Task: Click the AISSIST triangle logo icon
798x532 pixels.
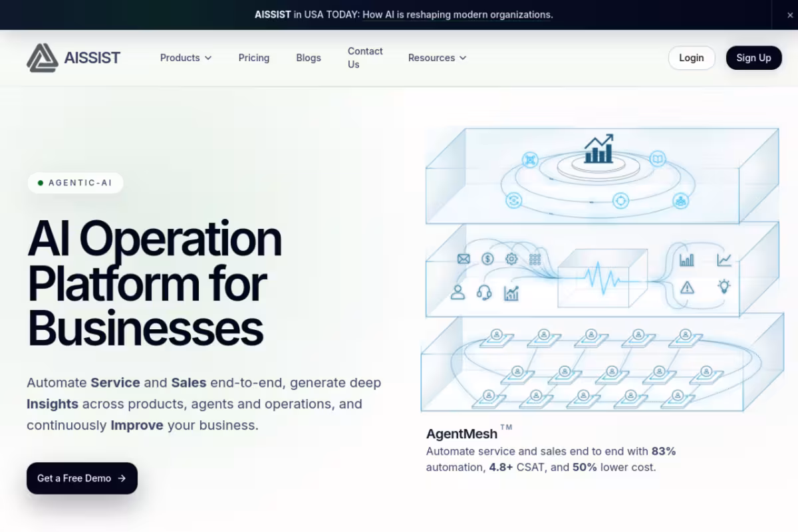Action: click(43, 58)
